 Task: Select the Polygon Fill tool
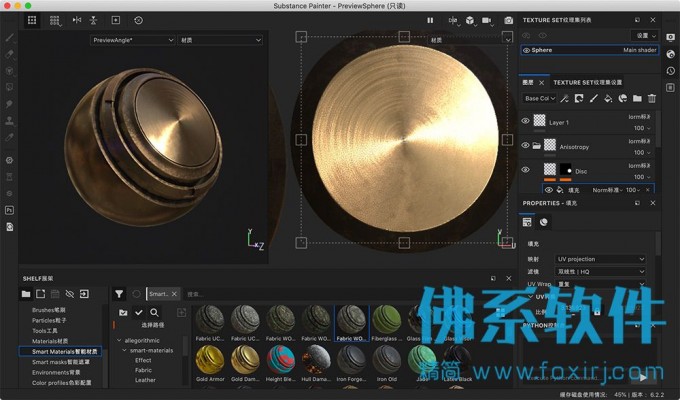pos(10,87)
